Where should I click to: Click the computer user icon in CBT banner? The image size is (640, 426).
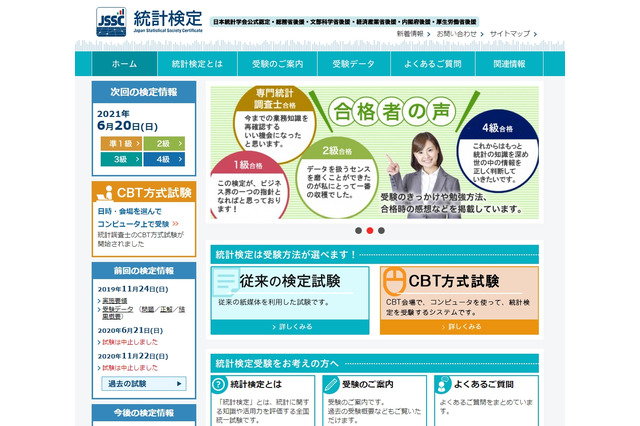click(x=105, y=193)
